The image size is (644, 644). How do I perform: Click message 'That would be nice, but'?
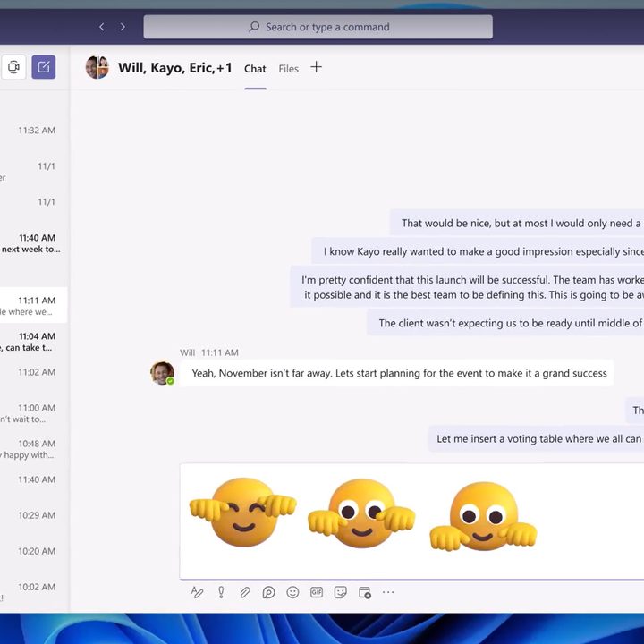(x=517, y=223)
